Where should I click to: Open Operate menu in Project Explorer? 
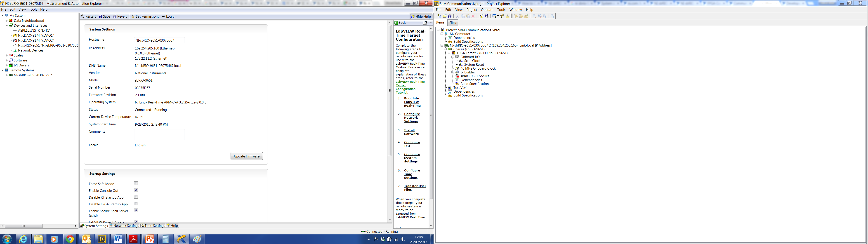pyautogui.click(x=487, y=10)
